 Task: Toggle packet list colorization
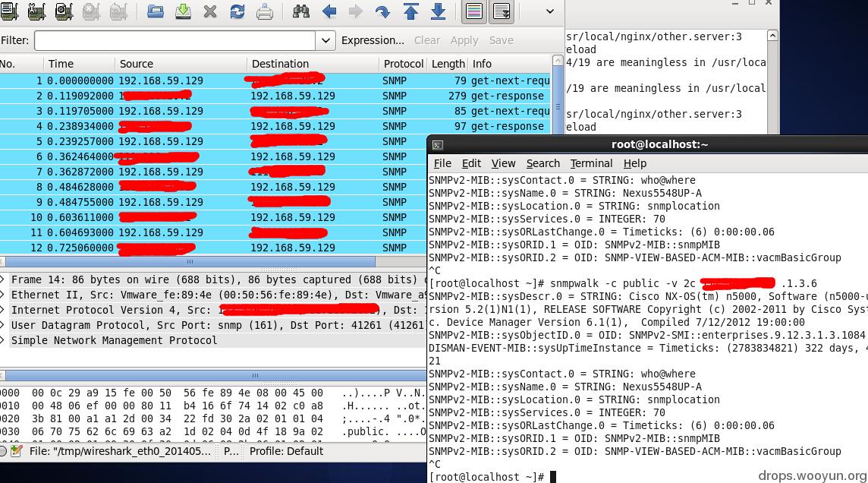click(x=474, y=11)
